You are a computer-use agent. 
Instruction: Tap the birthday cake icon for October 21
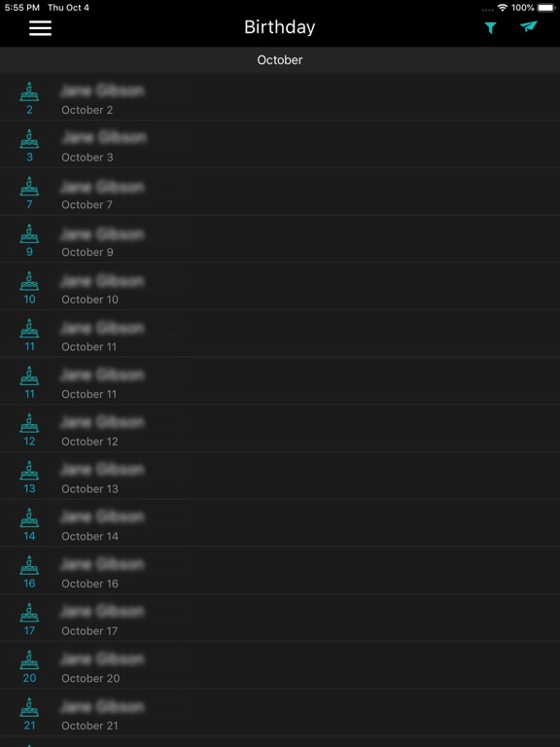[x=29, y=707]
